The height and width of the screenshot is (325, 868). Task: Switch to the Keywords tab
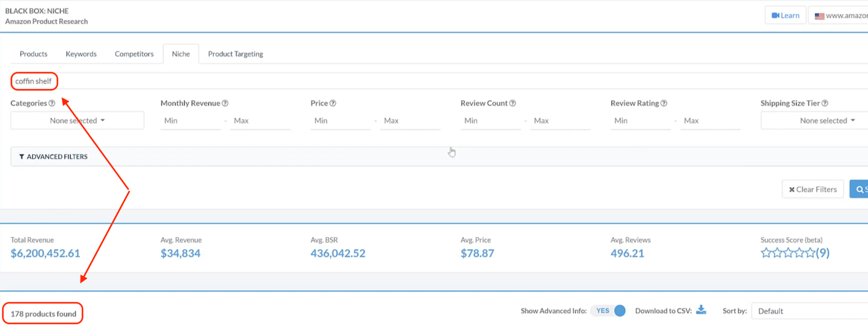point(81,54)
